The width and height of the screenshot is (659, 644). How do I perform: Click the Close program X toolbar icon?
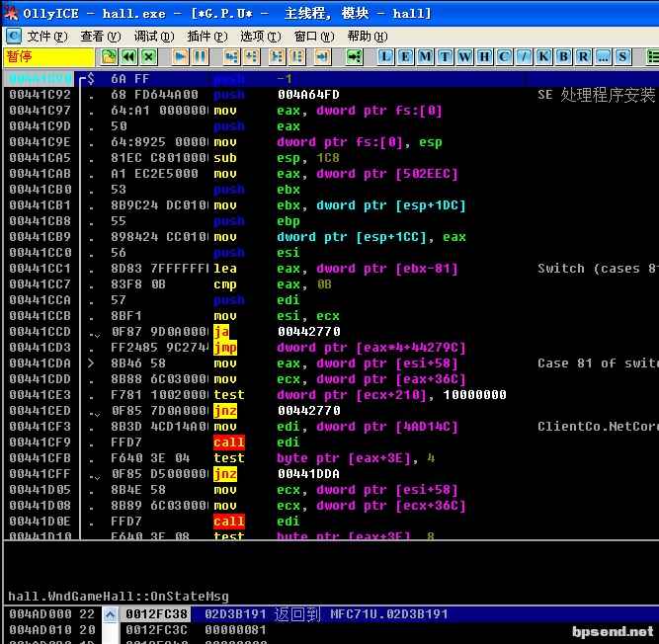point(149,56)
